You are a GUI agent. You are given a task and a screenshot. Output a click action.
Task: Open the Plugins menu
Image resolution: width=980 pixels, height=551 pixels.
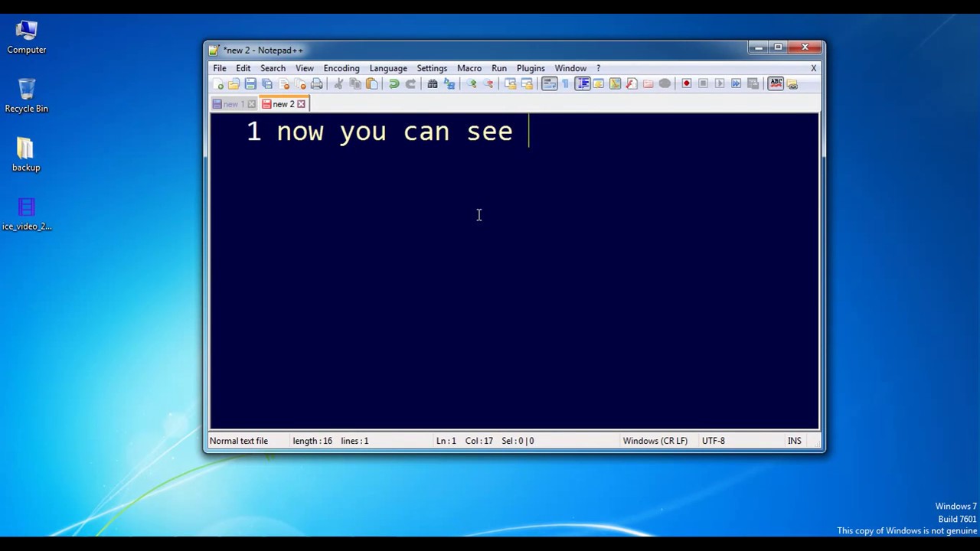[x=531, y=68]
